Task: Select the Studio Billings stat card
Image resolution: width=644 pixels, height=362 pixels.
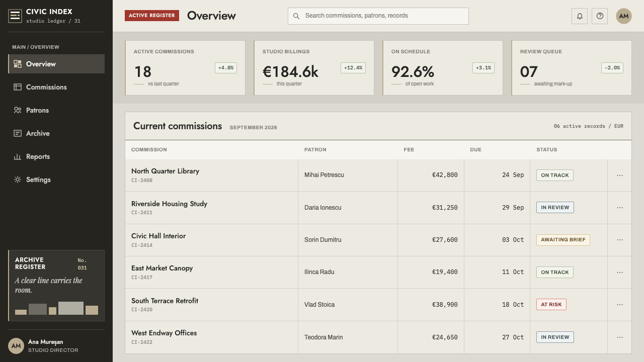Action: tap(314, 68)
